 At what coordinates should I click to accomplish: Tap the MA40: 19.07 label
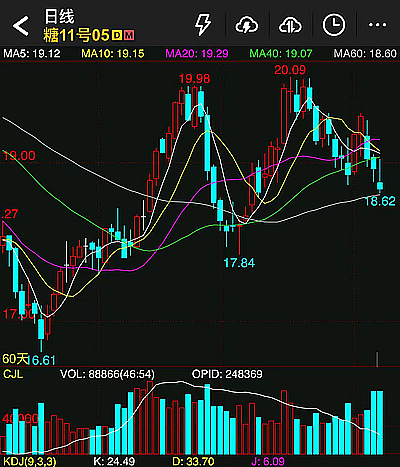tap(281, 53)
